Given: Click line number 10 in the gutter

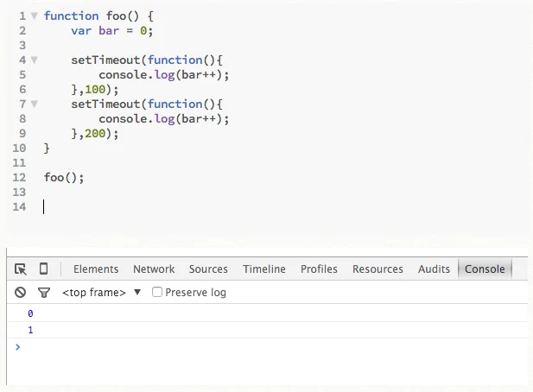Looking at the screenshot, I should point(19,149).
